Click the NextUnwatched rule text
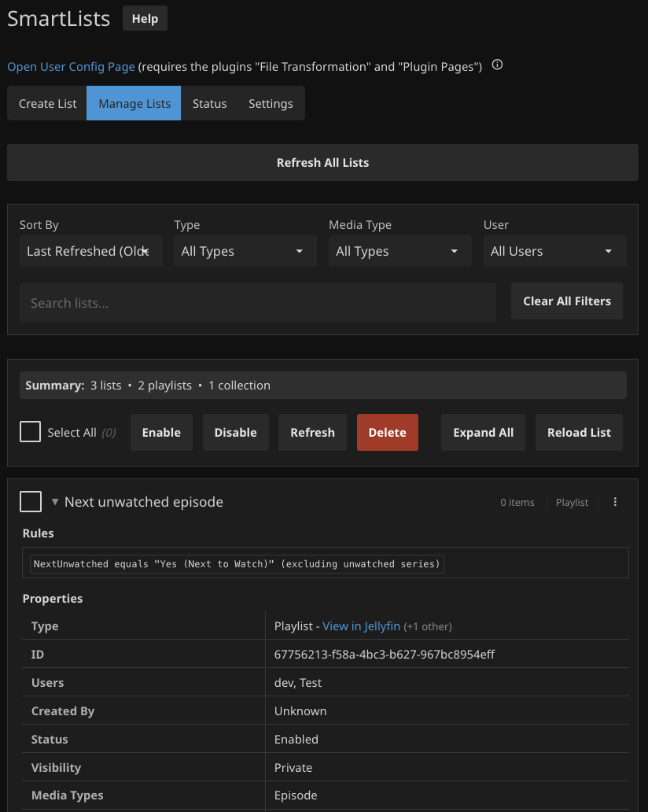 pos(237,564)
